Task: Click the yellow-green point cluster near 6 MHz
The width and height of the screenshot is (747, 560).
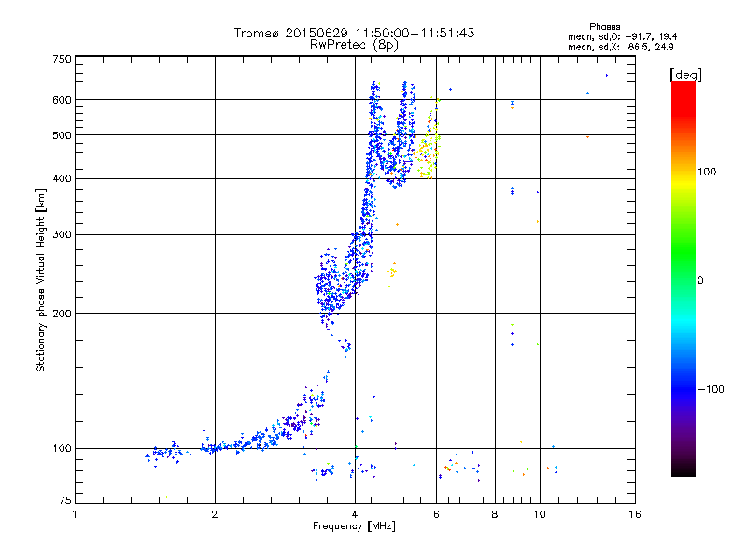Action: 428,147
